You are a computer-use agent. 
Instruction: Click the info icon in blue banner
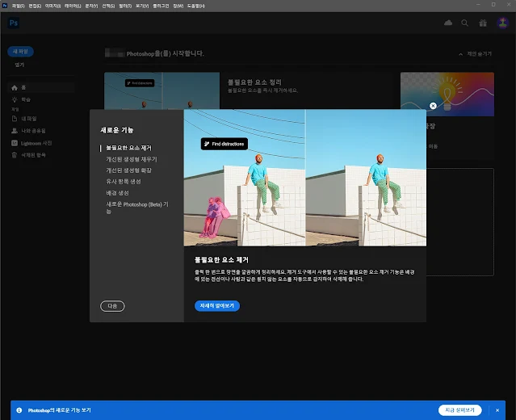pyautogui.click(x=19, y=410)
